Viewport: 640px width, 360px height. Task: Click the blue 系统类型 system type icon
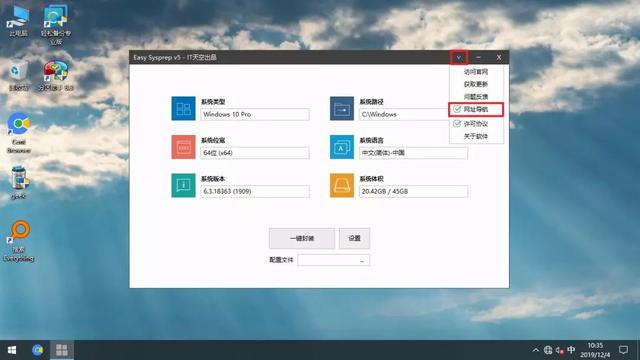183,109
